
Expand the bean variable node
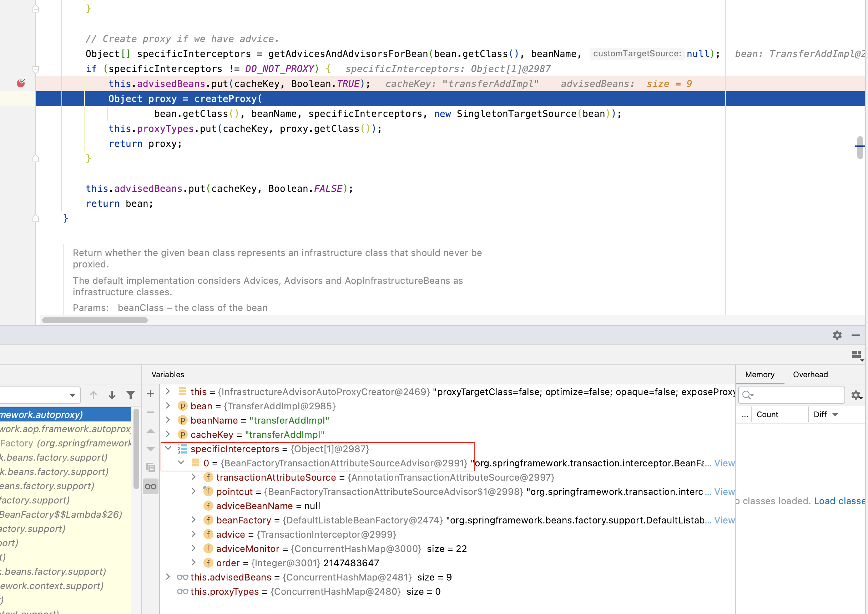(168, 406)
